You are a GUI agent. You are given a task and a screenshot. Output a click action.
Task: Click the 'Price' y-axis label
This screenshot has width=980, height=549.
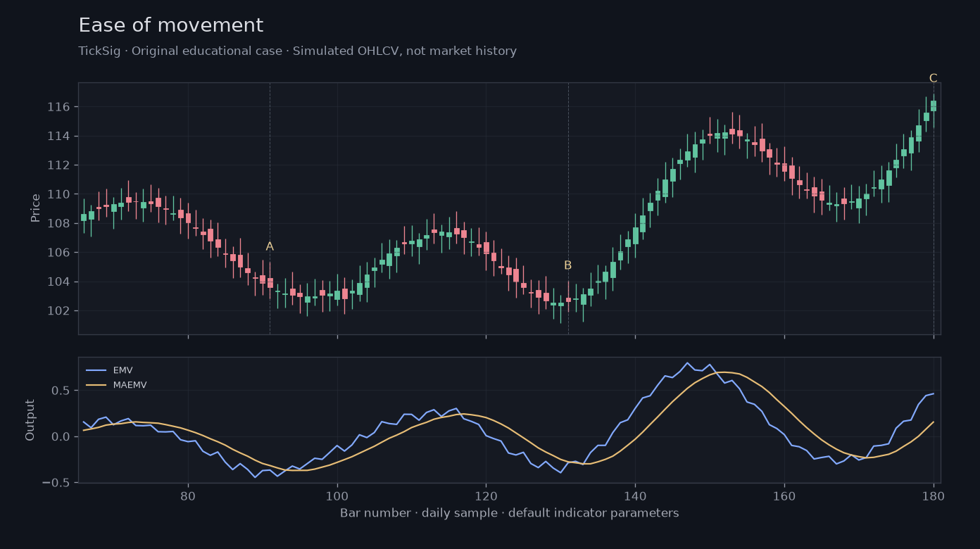(36, 208)
